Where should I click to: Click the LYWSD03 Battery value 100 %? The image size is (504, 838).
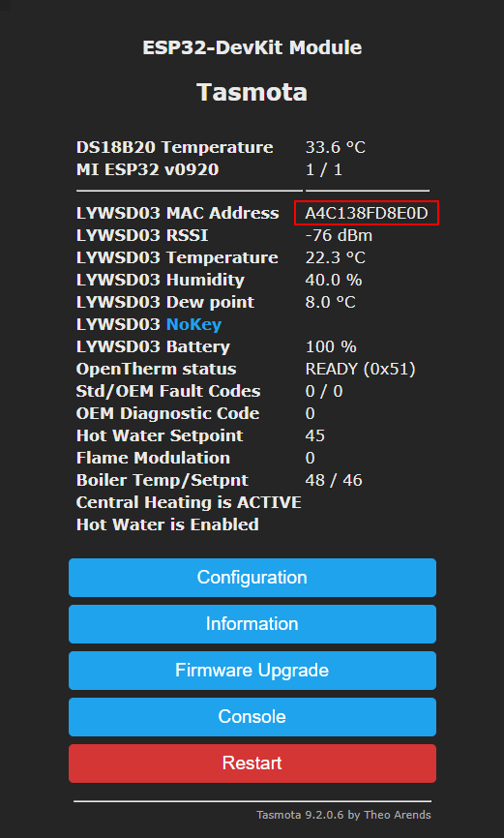click(331, 346)
